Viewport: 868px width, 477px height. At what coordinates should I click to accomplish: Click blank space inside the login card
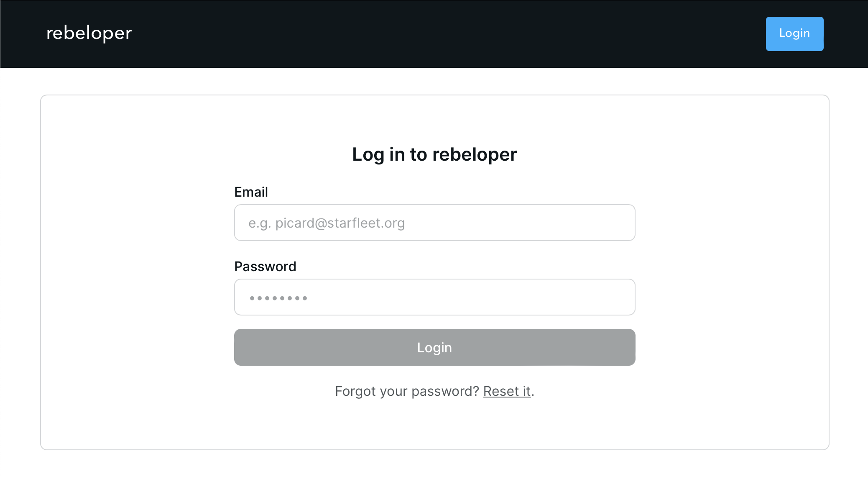click(x=125, y=272)
